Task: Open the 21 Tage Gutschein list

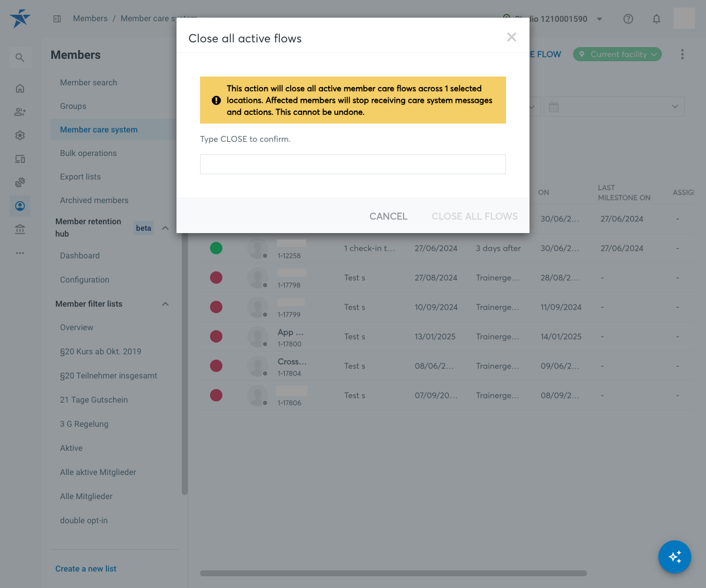Action: click(94, 400)
